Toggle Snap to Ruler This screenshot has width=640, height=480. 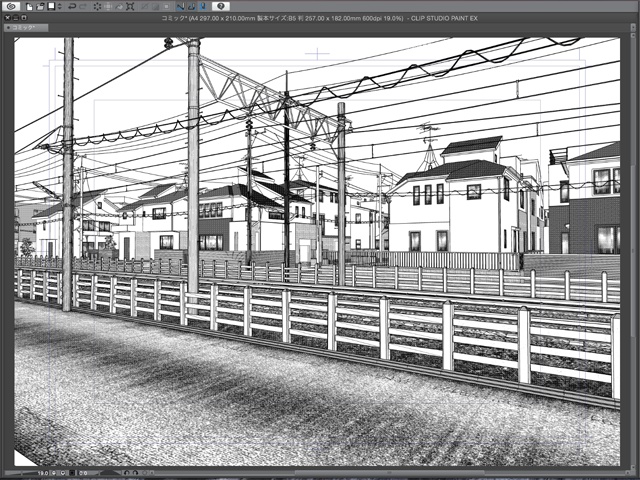(180, 6)
